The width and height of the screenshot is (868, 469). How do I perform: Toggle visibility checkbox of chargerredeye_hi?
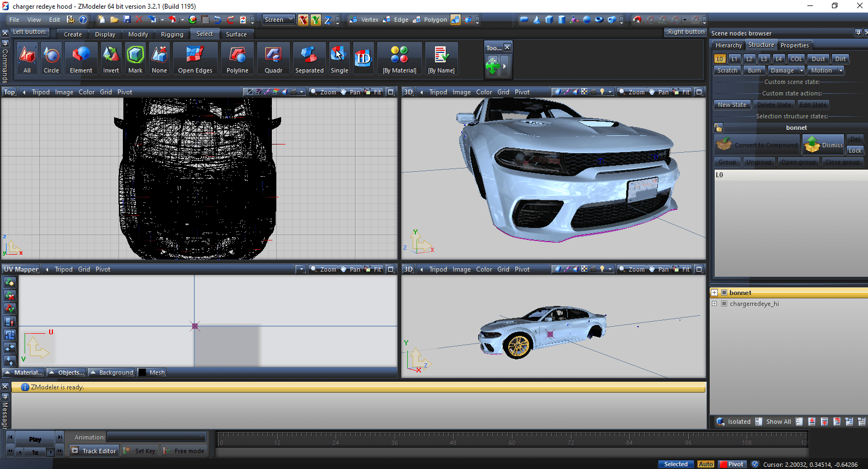tap(724, 304)
